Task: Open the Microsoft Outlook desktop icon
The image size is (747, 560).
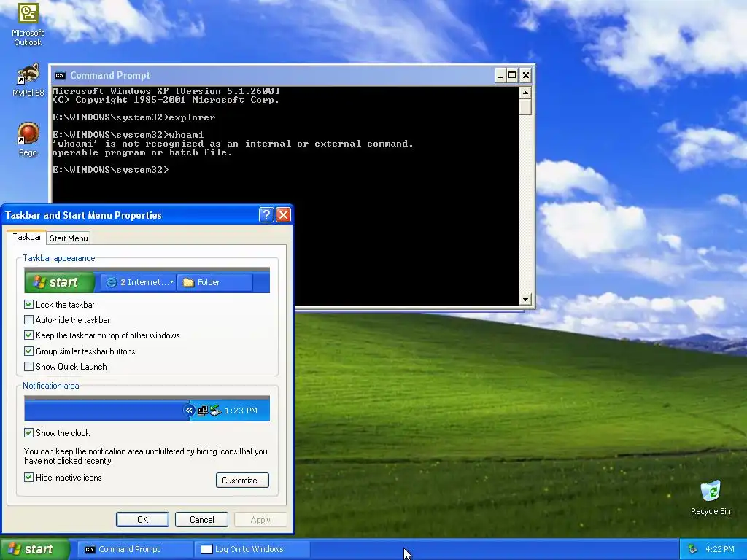Action: [x=28, y=24]
